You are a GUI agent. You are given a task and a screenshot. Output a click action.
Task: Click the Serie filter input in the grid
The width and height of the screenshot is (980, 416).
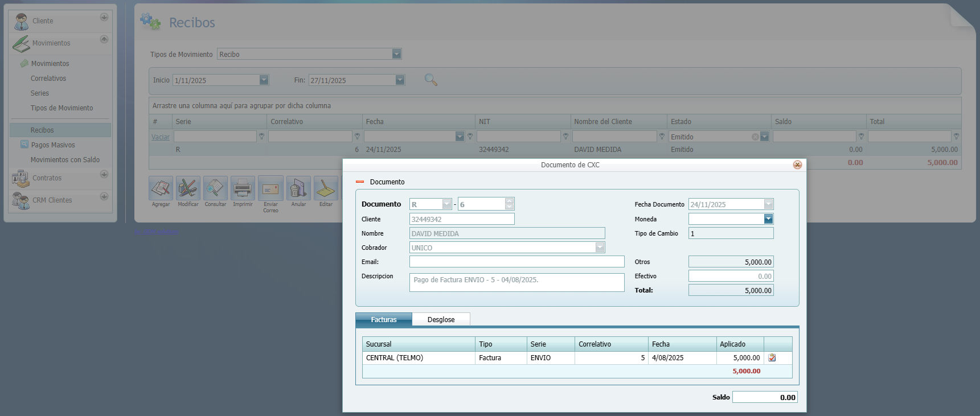[x=215, y=137]
